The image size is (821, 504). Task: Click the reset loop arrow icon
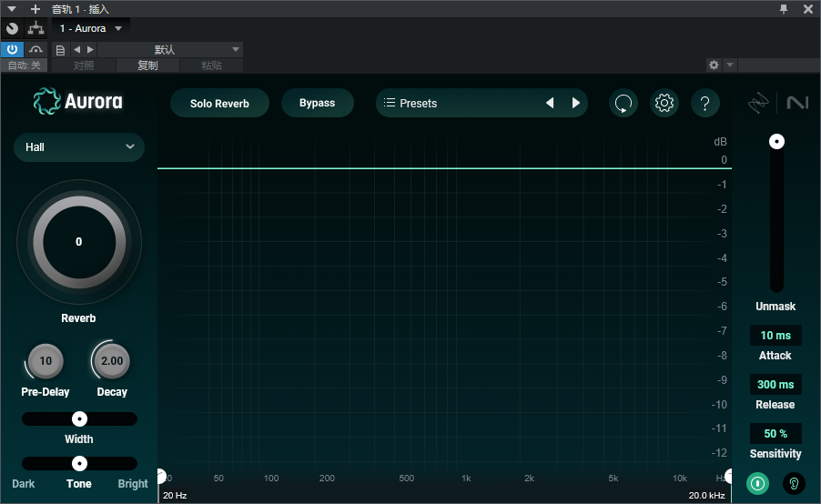point(623,103)
